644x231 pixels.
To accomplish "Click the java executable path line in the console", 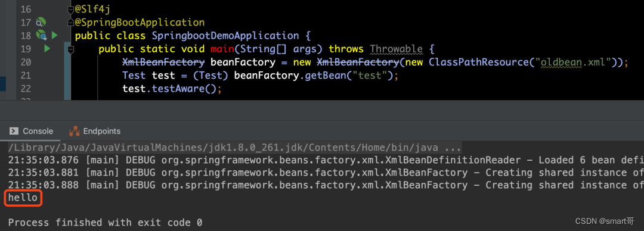I will 234,147.
